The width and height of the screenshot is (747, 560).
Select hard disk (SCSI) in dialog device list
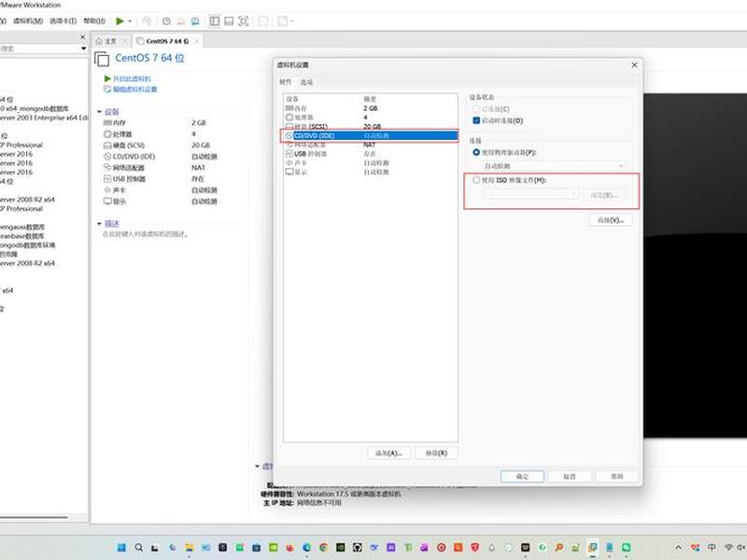[371, 126]
